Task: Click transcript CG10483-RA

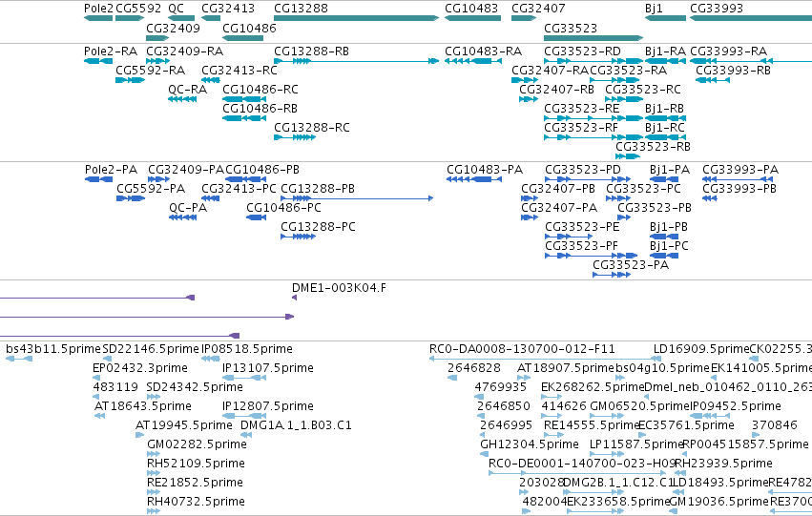Action: point(483,52)
